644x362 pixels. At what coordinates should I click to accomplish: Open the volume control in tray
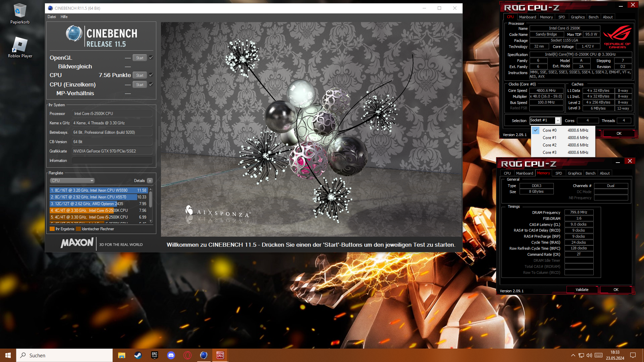589,355
